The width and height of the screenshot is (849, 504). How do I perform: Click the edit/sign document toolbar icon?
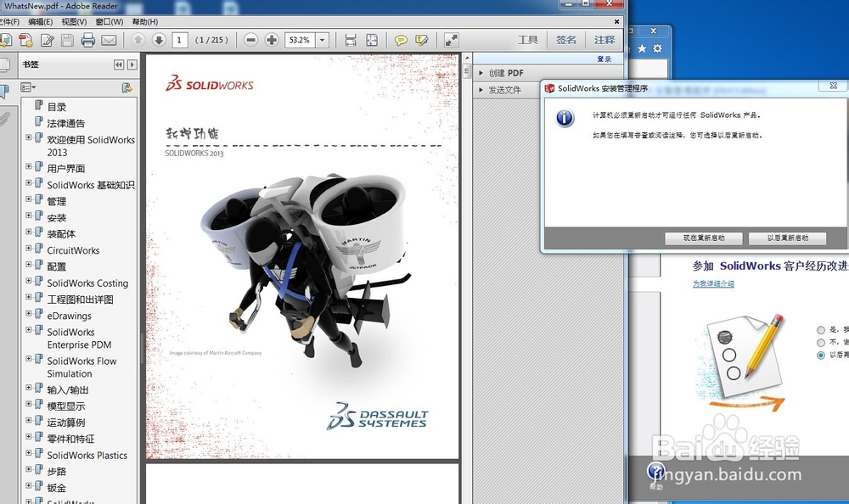(x=47, y=40)
